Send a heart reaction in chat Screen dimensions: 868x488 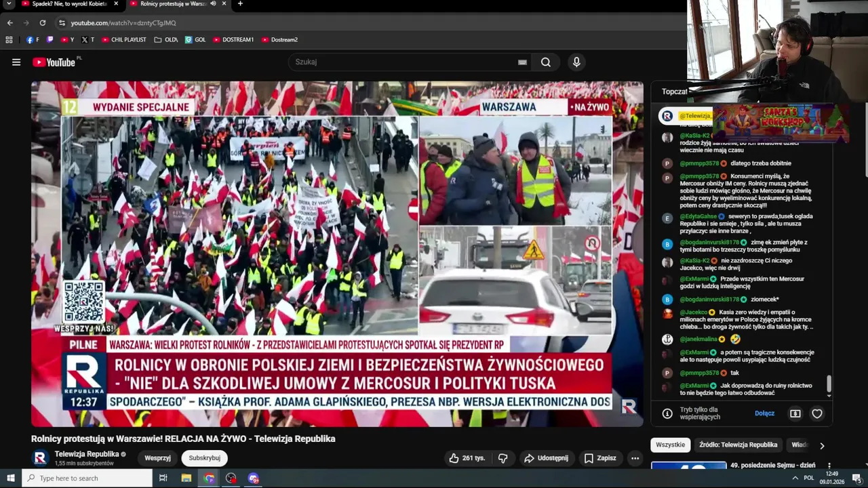[x=817, y=413]
